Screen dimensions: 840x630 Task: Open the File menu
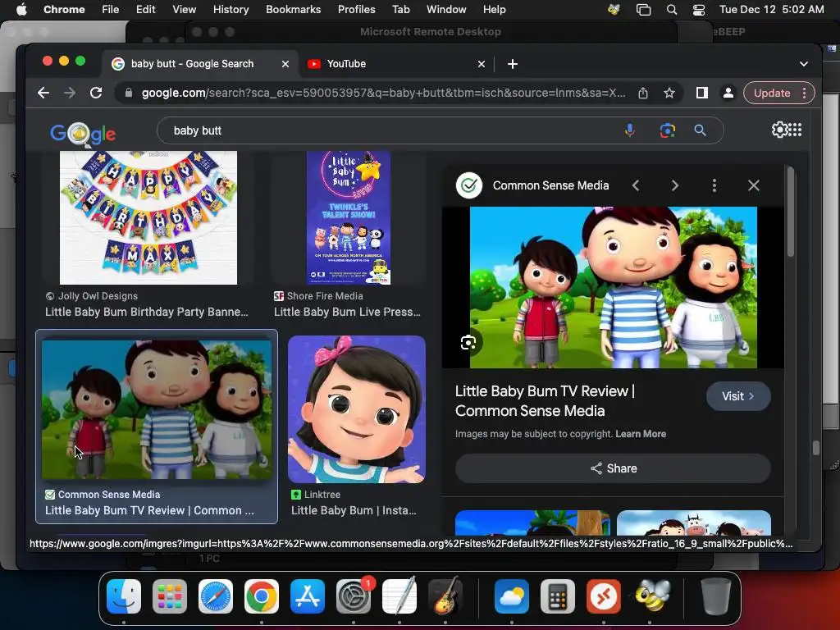point(111,9)
